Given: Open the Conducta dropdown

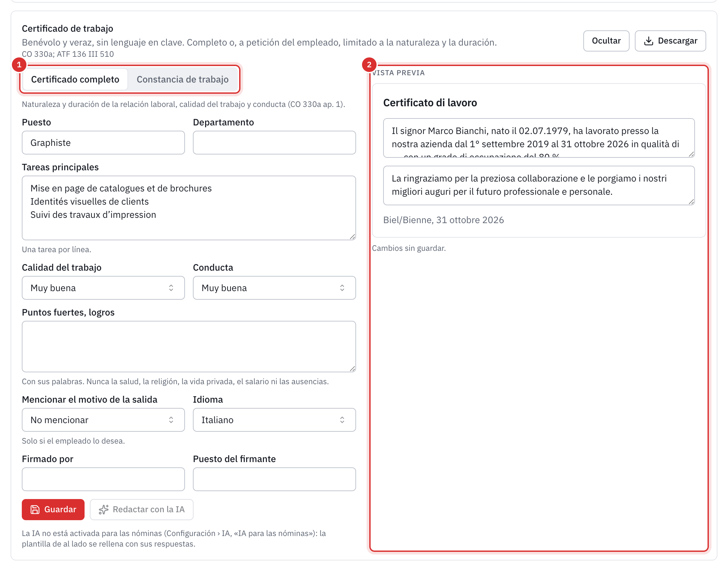Looking at the screenshot, I should click(x=274, y=288).
